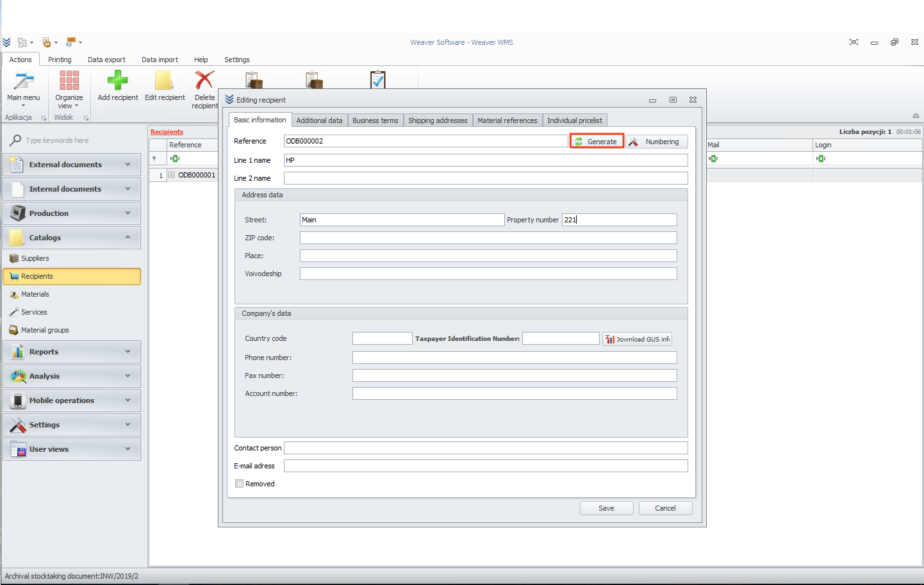The height and width of the screenshot is (585, 924).
Task: Click Taxpayer Identification Number field
Action: 561,338
